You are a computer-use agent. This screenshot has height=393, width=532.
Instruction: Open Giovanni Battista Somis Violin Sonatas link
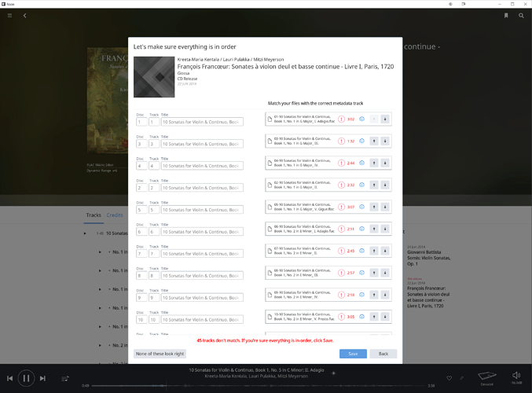click(429, 258)
